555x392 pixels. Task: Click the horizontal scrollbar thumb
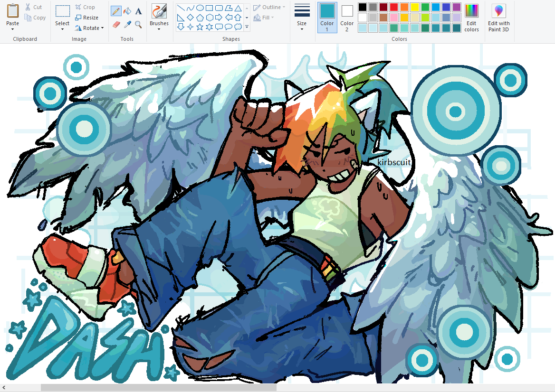click(159, 388)
